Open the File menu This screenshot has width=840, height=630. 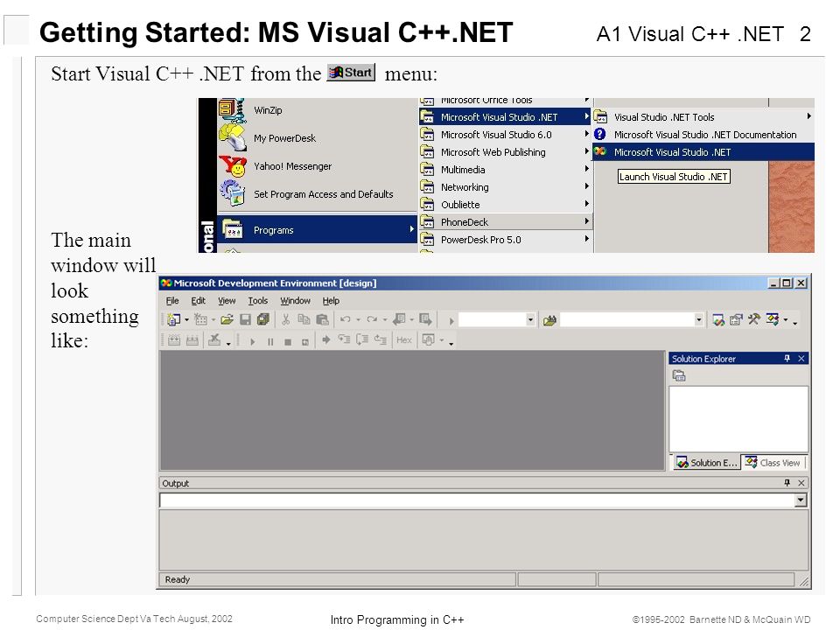tap(172, 301)
